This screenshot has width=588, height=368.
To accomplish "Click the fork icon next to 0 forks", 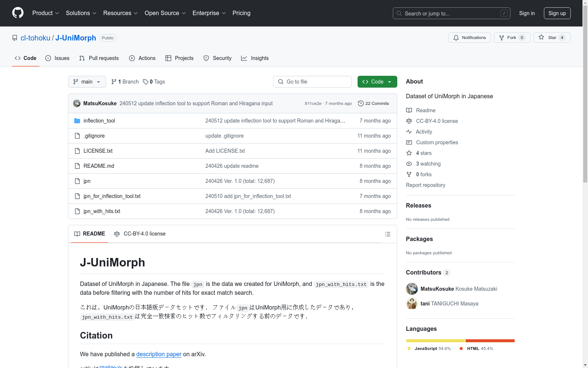I will tap(409, 174).
